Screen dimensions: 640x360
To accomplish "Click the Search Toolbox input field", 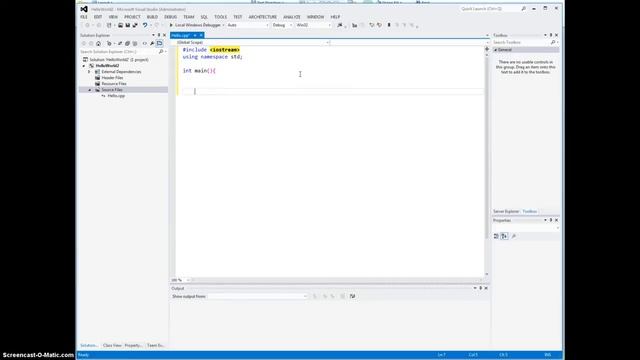I will pos(521,42).
